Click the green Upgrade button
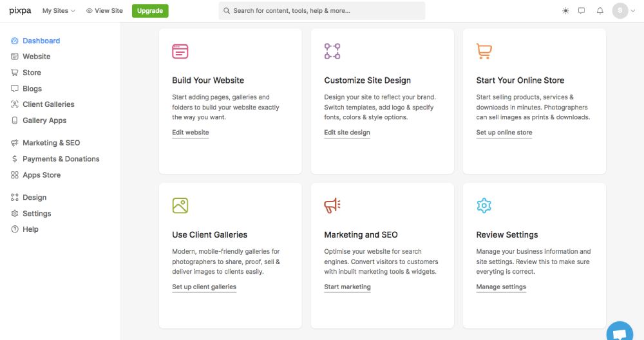 pyautogui.click(x=150, y=11)
